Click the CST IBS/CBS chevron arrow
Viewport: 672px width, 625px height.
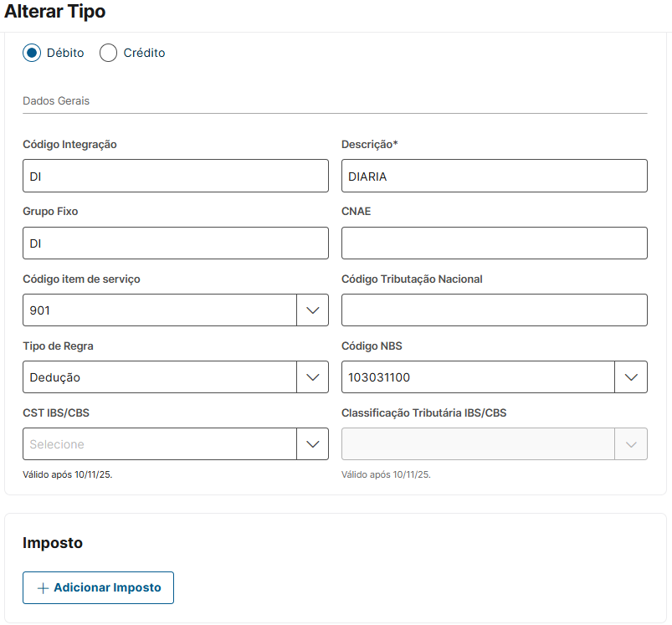tap(312, 444)
